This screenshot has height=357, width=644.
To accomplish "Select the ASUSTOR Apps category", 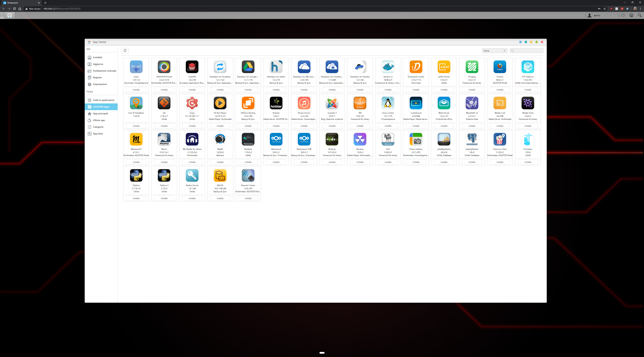I will pyautogui.click(x=101, y=107).
